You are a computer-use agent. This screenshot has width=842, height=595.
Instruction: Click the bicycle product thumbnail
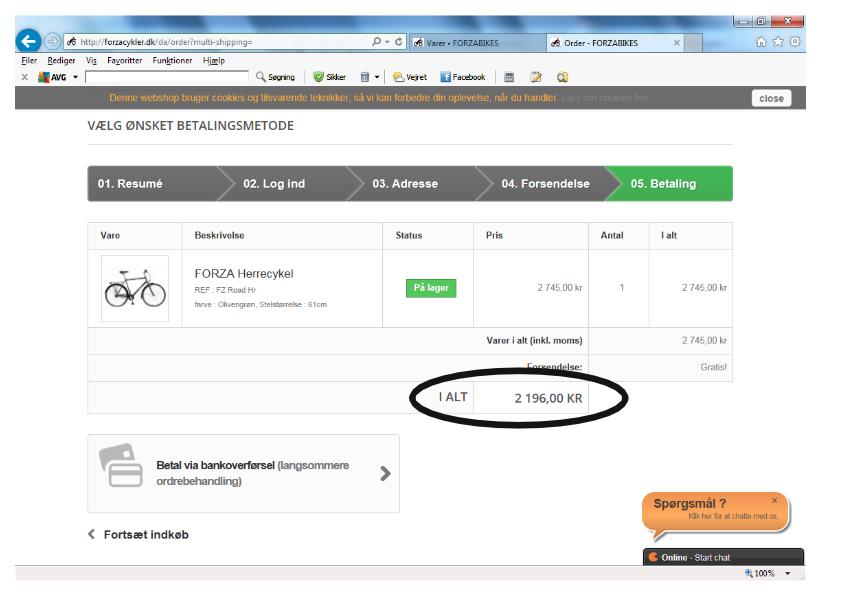[x=135, y=288]
